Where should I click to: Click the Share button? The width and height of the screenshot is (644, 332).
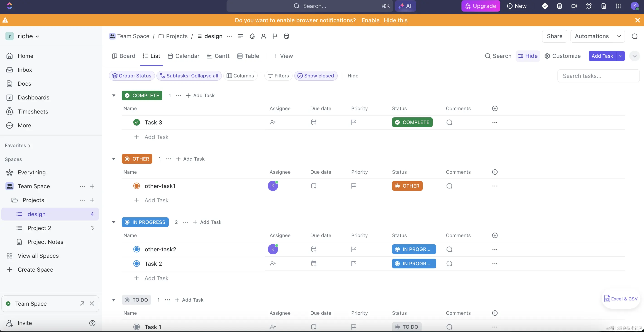tap(554, 36)
